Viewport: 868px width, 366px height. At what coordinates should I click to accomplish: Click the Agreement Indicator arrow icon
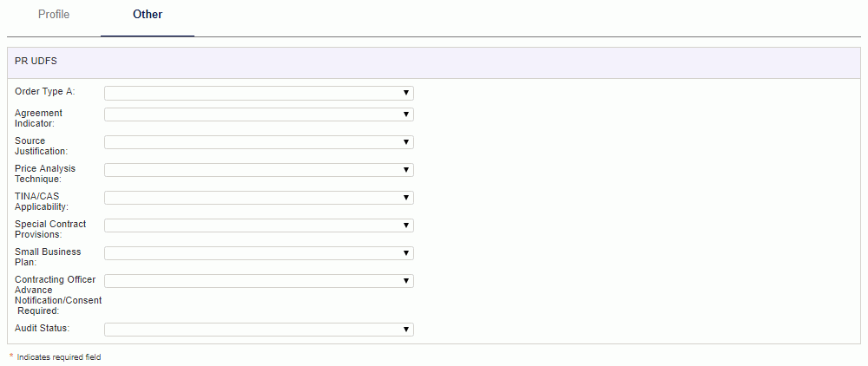(405, 114)
